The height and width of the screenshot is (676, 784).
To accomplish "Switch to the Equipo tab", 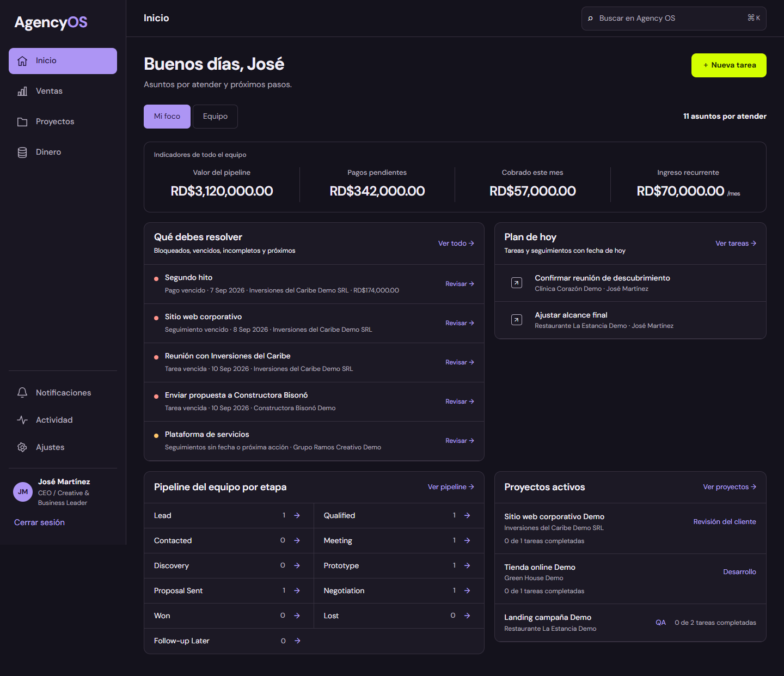I will click(x=215, y=117).
